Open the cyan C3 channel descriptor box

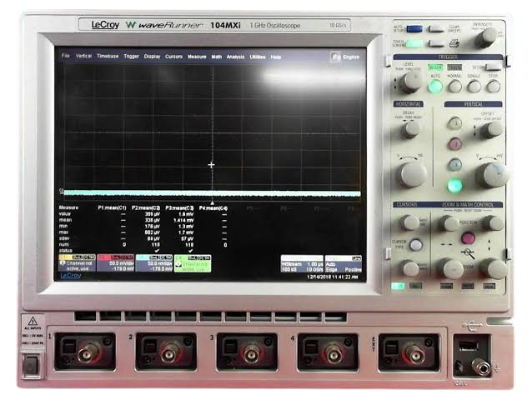[154, 263]
